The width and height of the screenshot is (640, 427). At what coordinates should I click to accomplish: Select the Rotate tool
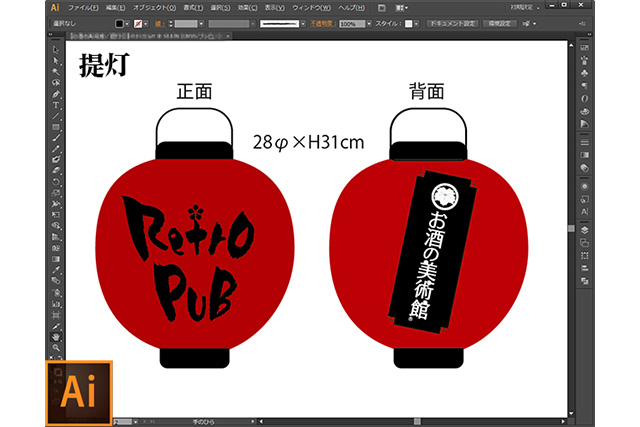tap(56, 182)
